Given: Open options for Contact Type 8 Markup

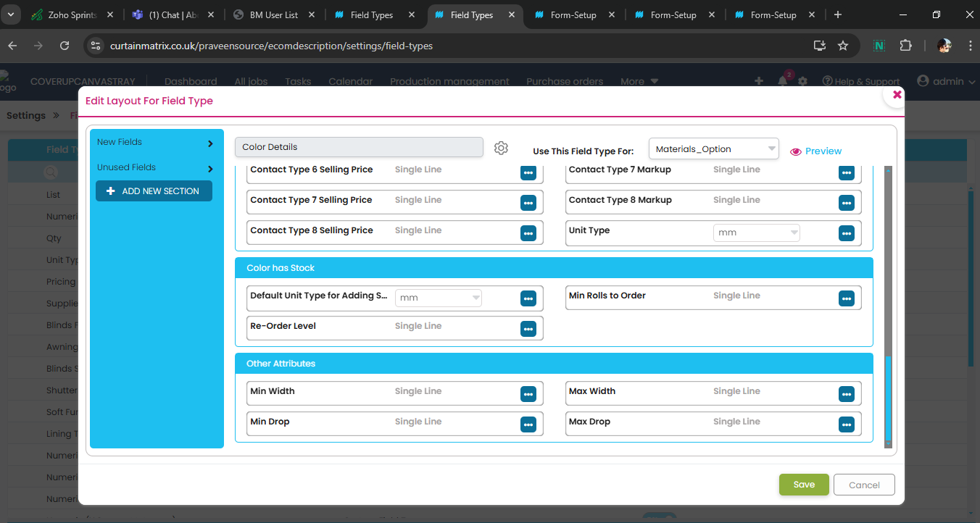Looking at the screenshot, I should click(x=846, y=203).
